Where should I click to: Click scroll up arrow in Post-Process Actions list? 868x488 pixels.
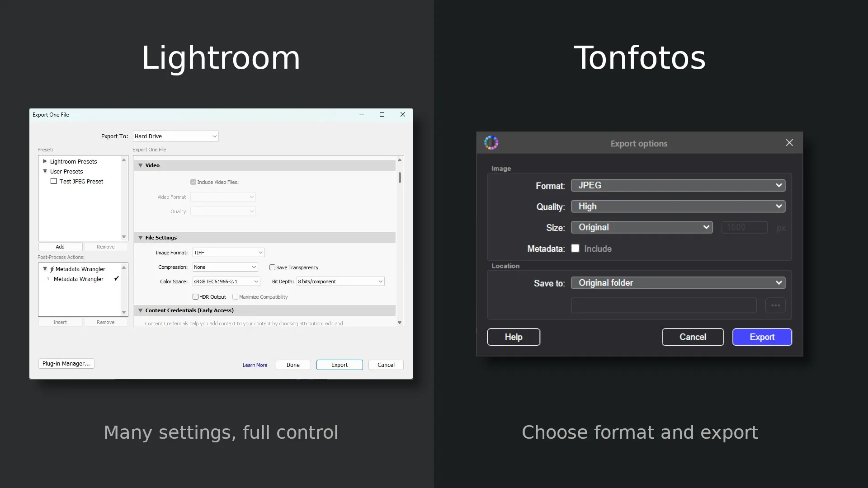coord(124,267)
